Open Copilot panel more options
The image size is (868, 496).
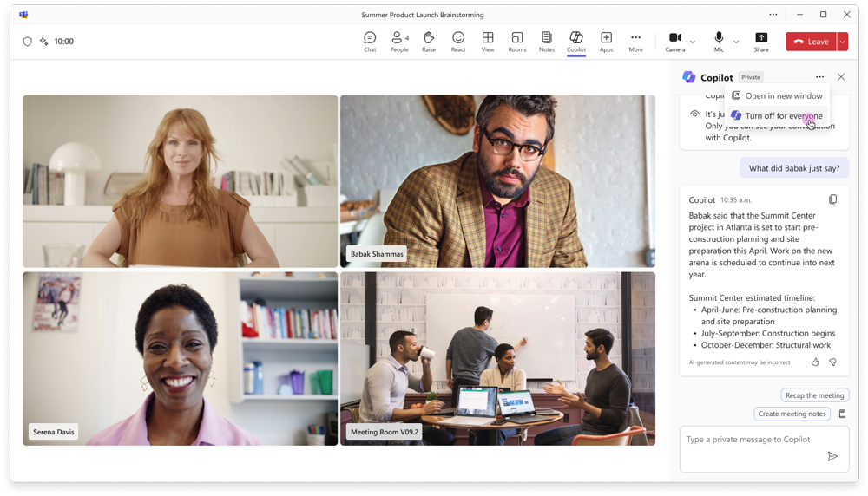point(819,77)
